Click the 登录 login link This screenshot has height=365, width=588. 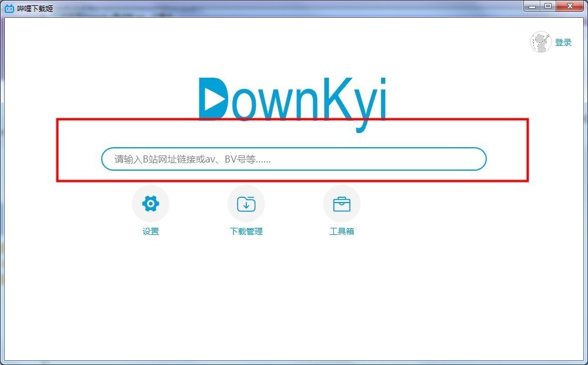[x=563, y=42]
